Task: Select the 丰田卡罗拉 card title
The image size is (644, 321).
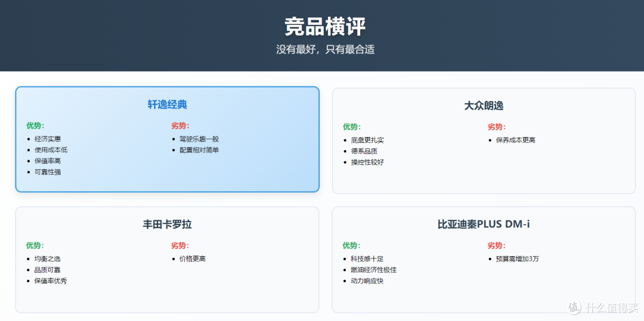Action: (167, 225)
